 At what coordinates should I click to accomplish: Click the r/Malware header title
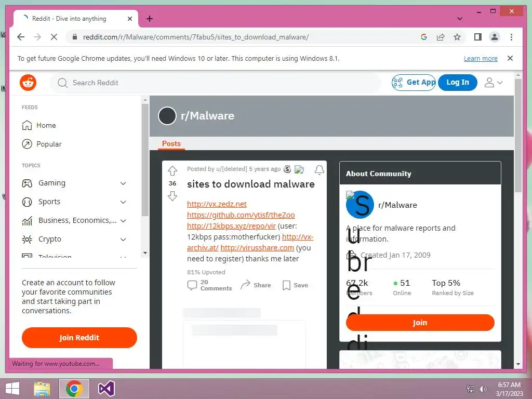208,116
